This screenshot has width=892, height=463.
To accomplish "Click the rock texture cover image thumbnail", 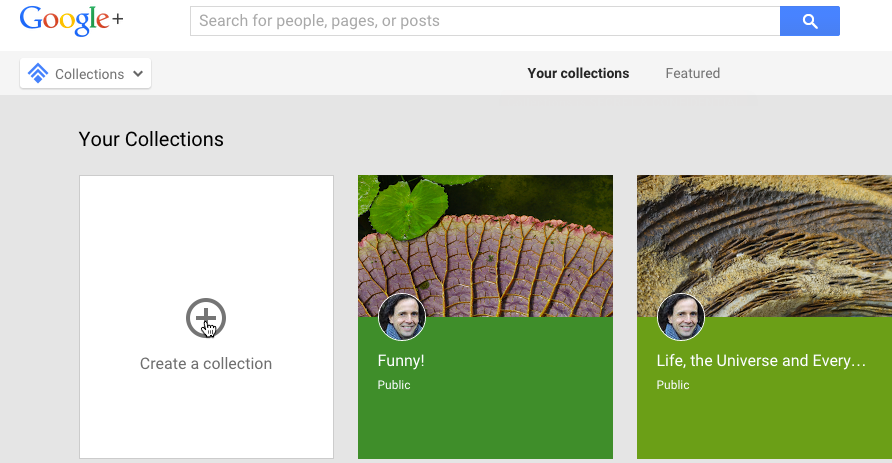I will tap(764, 246).
